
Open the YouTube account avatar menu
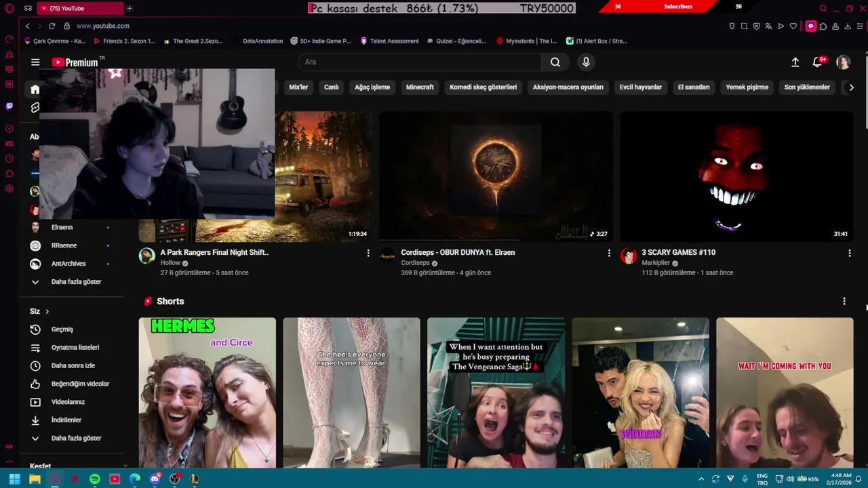click(x=844, y=62)
